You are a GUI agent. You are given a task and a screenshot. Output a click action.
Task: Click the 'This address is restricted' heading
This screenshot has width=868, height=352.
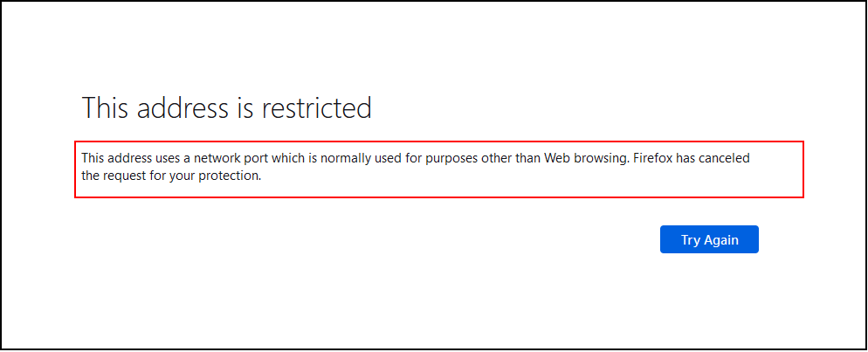pyautogui.click(x=226, y=108)
